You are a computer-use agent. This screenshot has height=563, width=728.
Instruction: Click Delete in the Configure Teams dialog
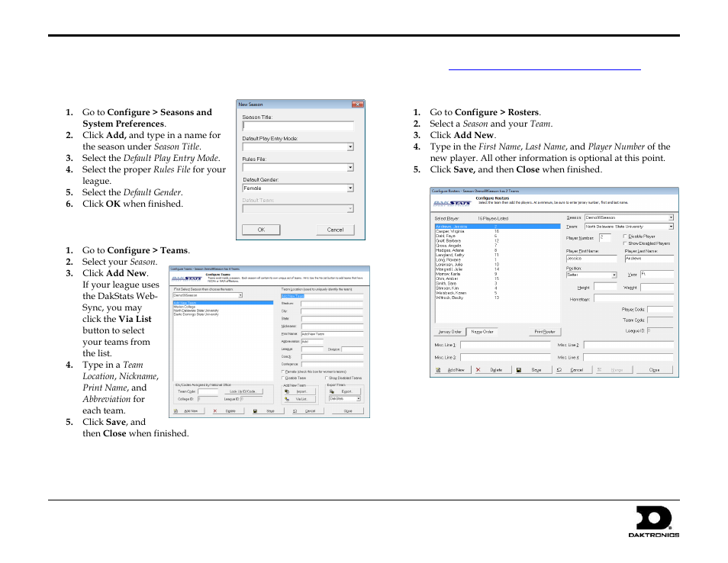(x=228, y=411)
